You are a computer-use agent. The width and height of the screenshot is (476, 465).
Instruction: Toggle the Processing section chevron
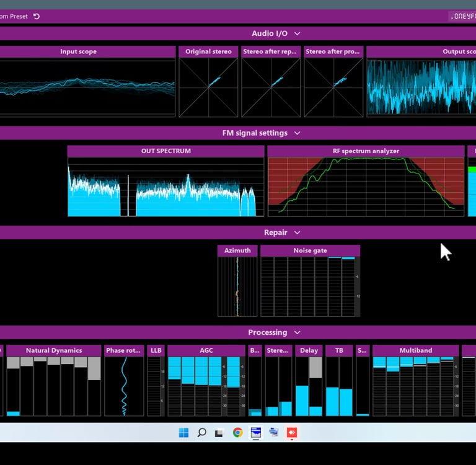(x=297, y=332)
